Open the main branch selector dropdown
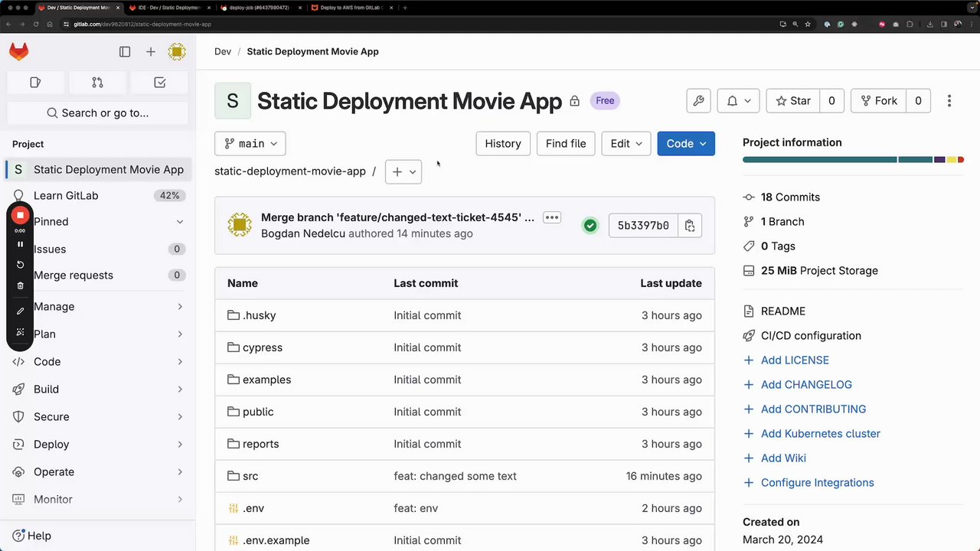This screenshot has width=980, height=551. pos(250,144)
